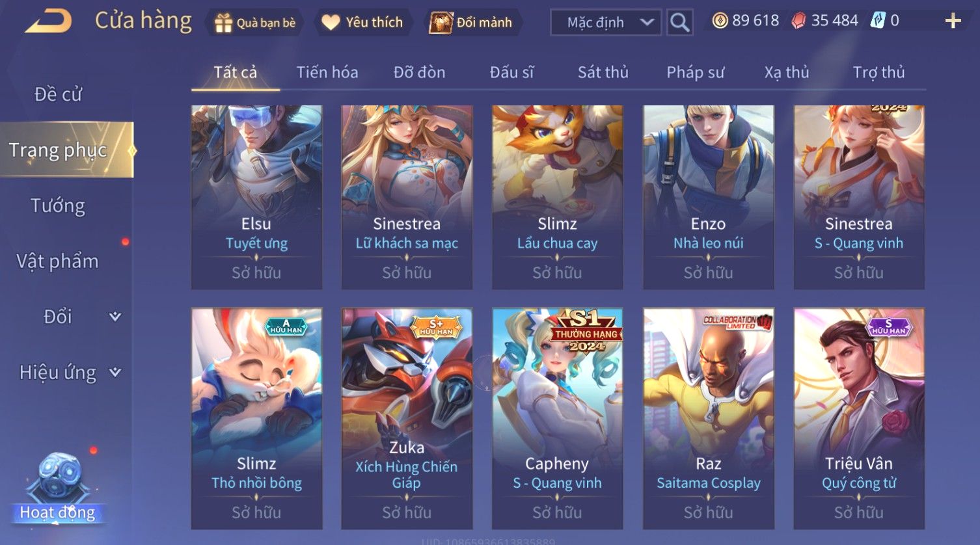Open Quà bạn bè gift icon

(223, 23)
